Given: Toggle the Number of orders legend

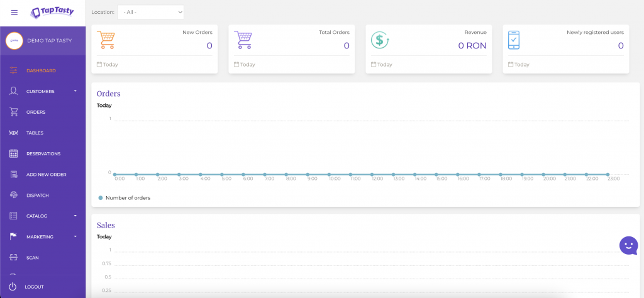Looking at the screenshot, I should [125, 197].
